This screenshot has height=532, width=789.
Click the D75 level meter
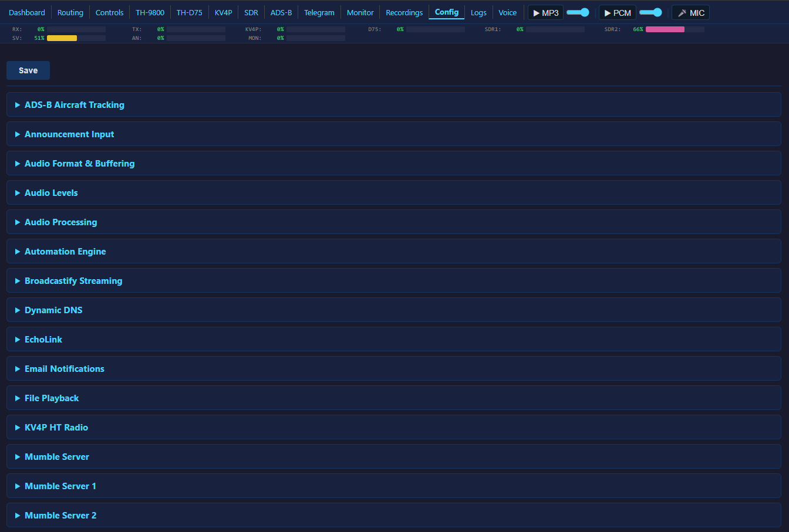point(436,29)
